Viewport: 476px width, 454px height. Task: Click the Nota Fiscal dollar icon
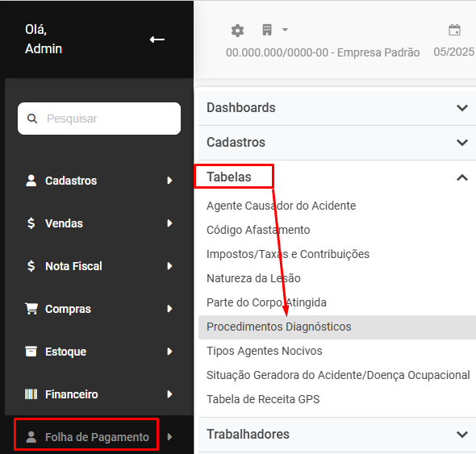(x=31, y=266)
